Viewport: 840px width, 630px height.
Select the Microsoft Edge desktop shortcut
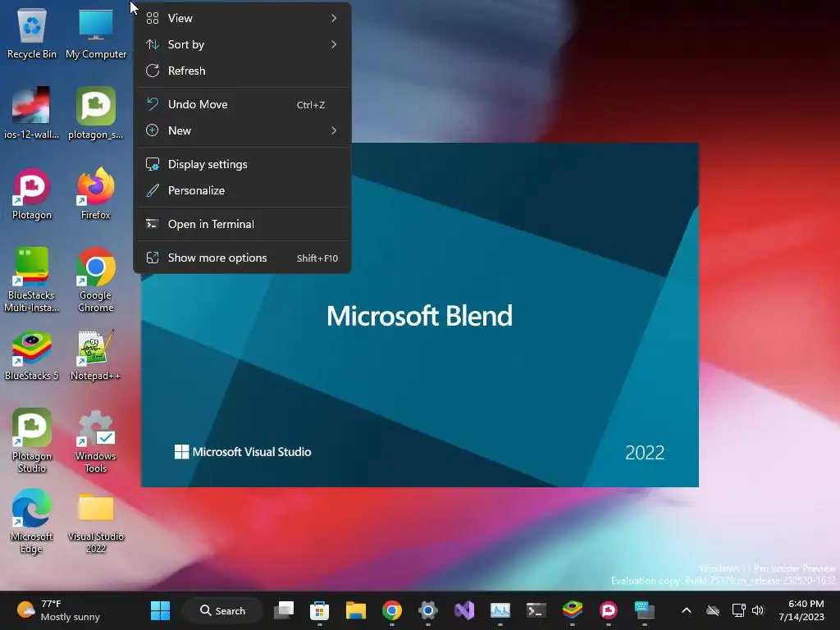click(x=32, y=521)
